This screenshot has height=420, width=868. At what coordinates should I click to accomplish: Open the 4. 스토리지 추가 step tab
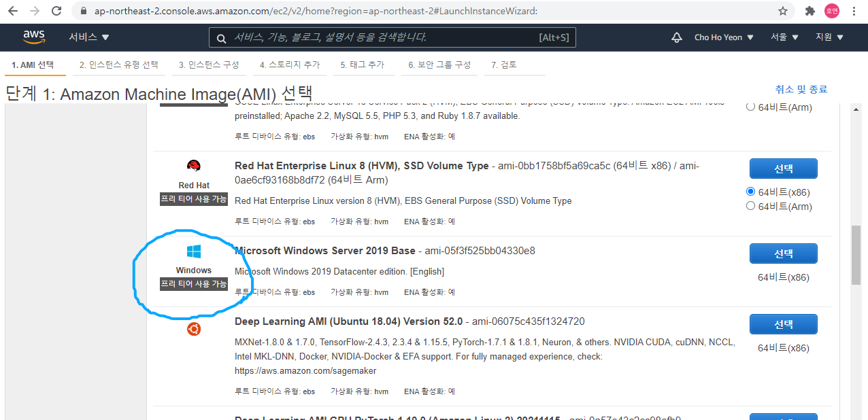click(290, 65)
